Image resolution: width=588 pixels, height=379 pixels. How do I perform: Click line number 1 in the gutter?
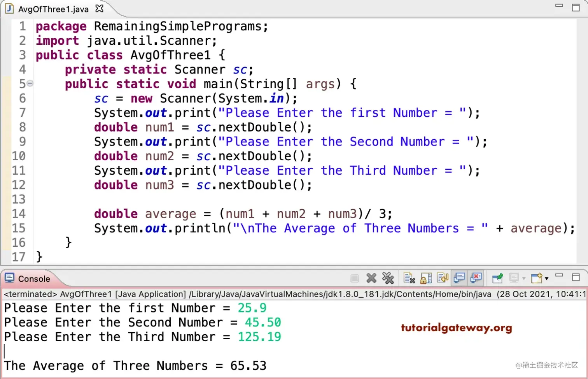pos(23,26)
